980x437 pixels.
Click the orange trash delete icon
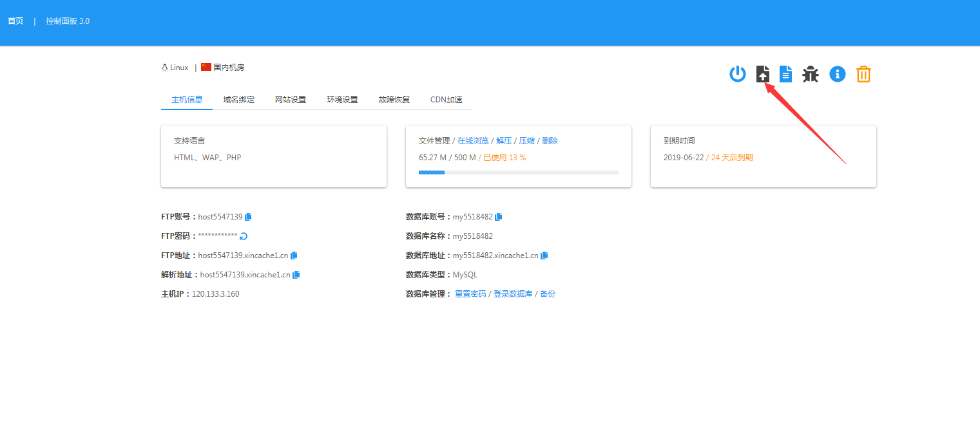point(863,74)
